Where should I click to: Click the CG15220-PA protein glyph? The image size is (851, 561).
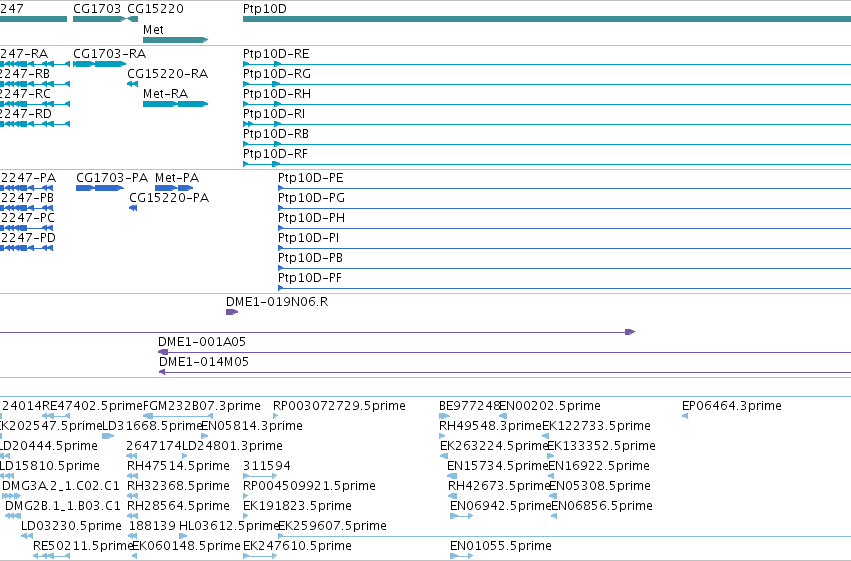133,208
